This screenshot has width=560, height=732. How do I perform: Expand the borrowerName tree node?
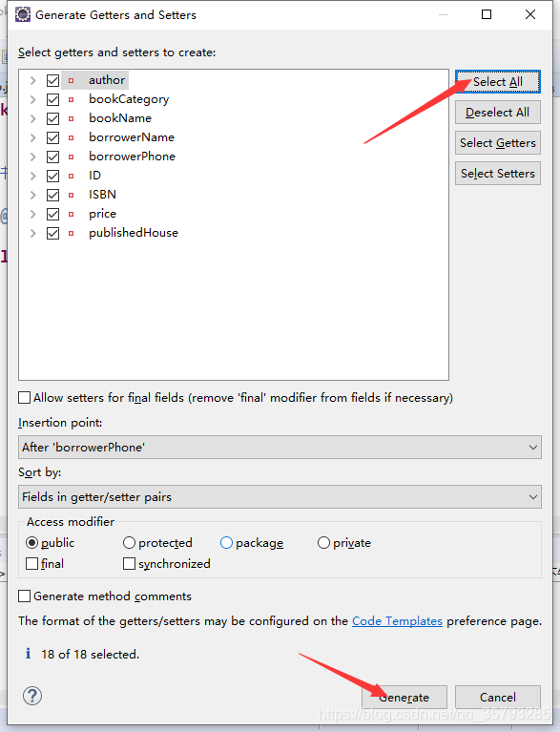point(32,137)
